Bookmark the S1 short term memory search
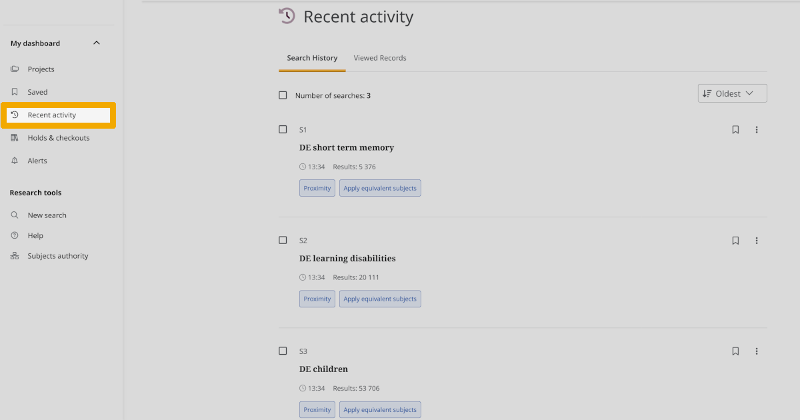 pos(735,129)
